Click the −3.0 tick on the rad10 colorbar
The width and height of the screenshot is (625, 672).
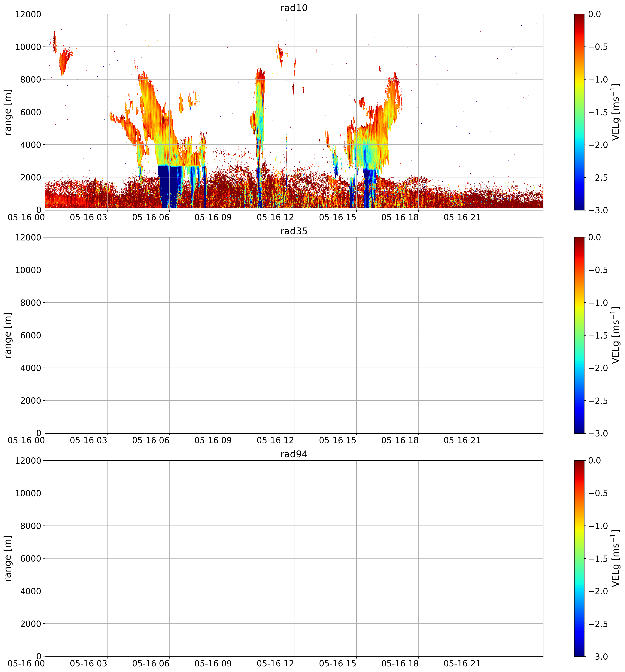pyautogui.click(x=598, y=210)
